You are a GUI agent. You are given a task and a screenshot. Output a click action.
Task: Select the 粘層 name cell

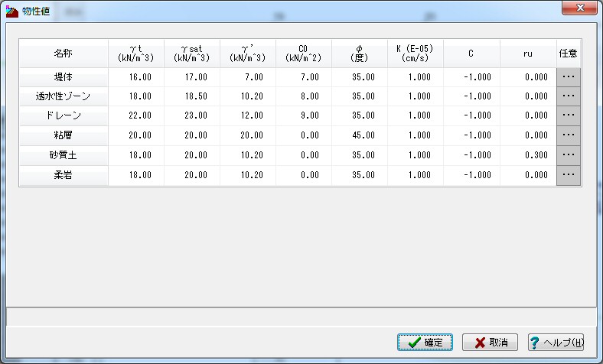tap(64, 135)
